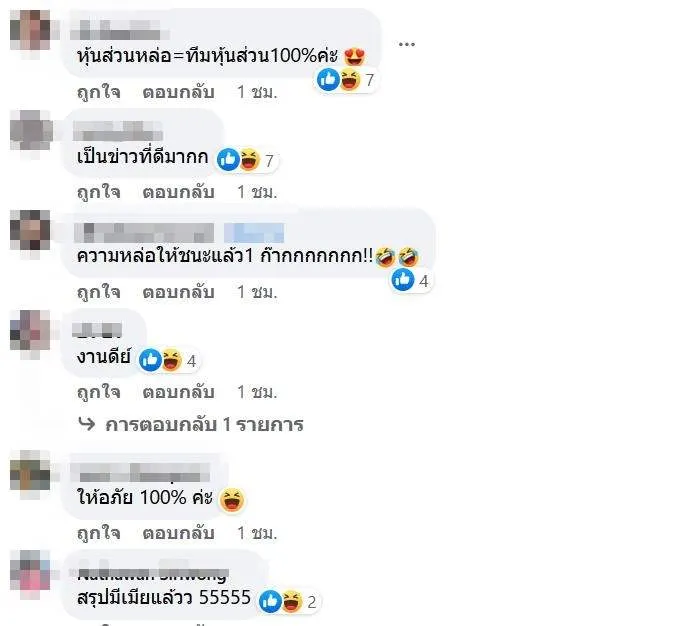Click the blue badge next to the third commenter name
This screenshot has height=626, width=676.
point(254,233)
